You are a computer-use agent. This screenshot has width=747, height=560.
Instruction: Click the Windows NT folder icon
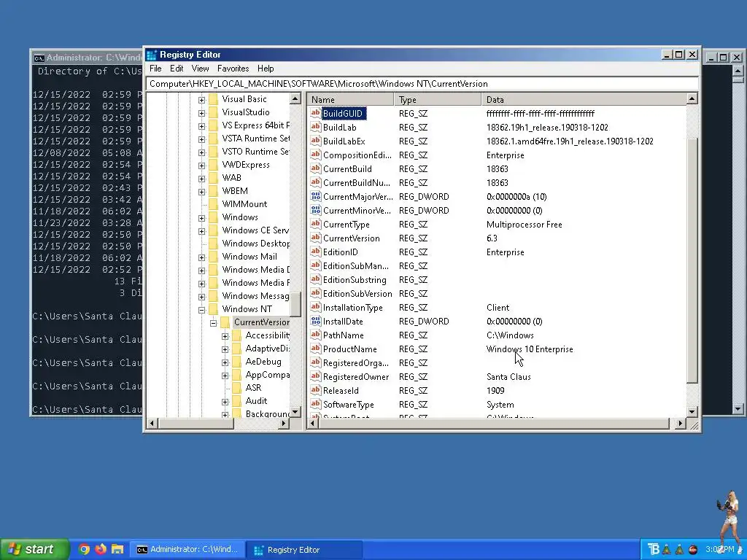(214, 309)
